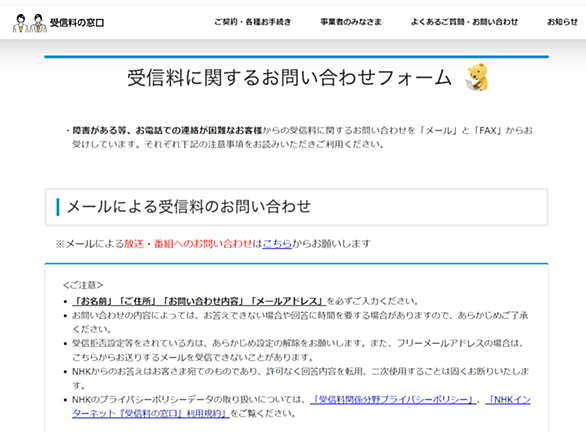Click the 受信料の窓口 site title text

(x=77, y=23)
